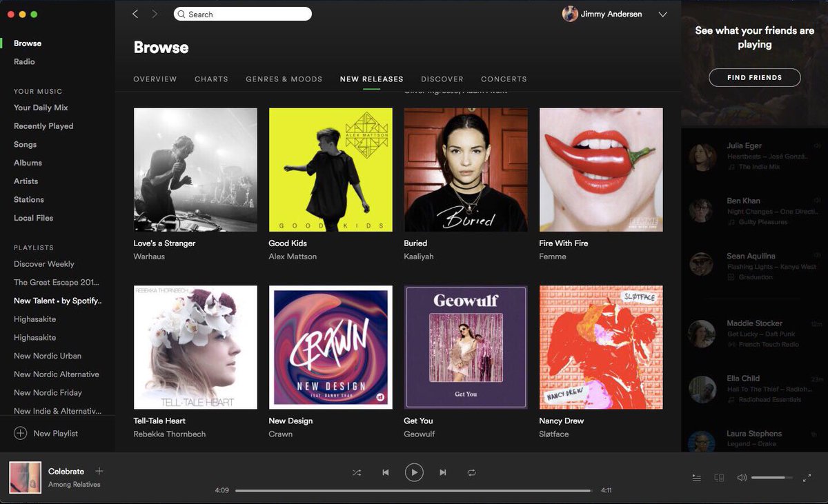This screenshot has height=504, width=828.
Task: Open Jimmy Andersen's profile avatar
Action: click(x=570, y=14)
